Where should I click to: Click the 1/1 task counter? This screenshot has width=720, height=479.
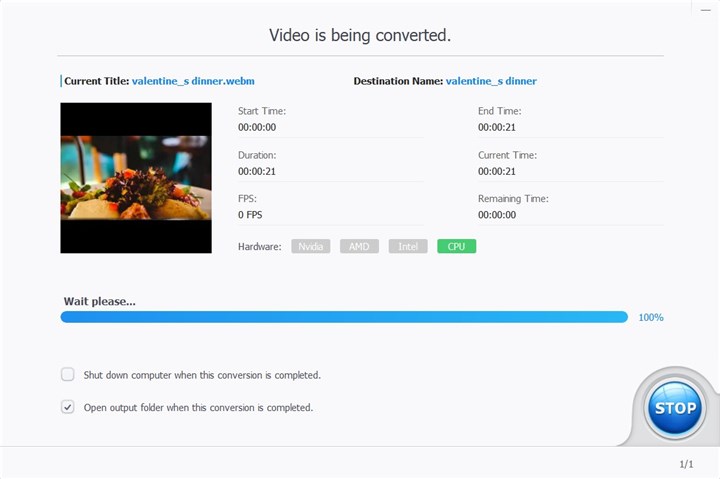pos(686,464)
